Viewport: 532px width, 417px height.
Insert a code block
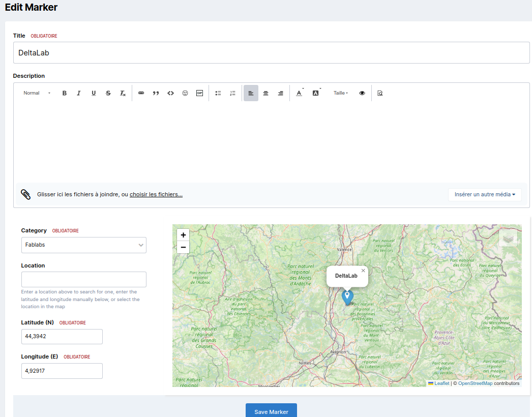tap(171, 93)
